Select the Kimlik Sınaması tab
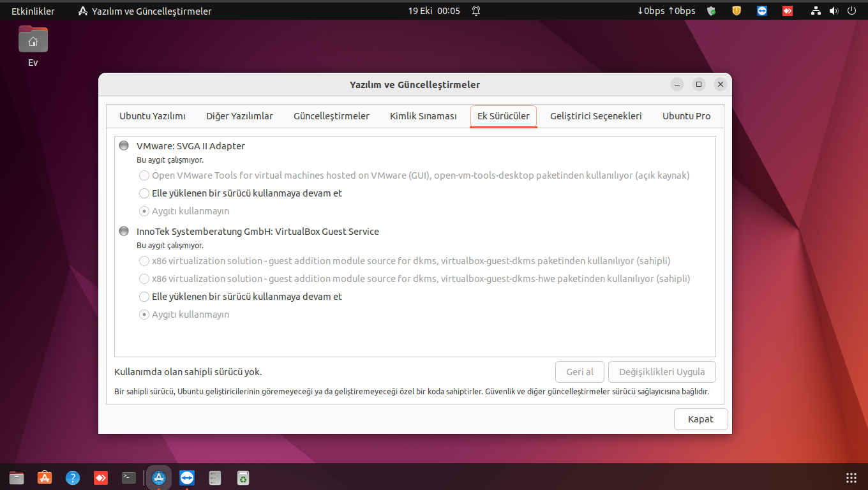Screen dimensions: 868x490 coord(423,116)
